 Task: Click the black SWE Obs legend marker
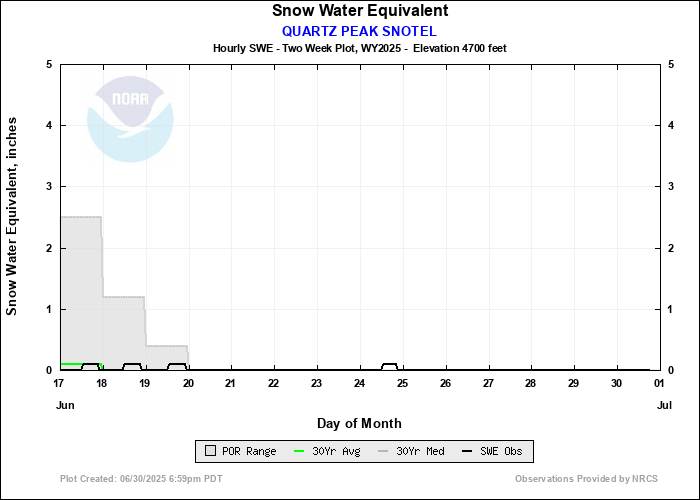point(467,451)
